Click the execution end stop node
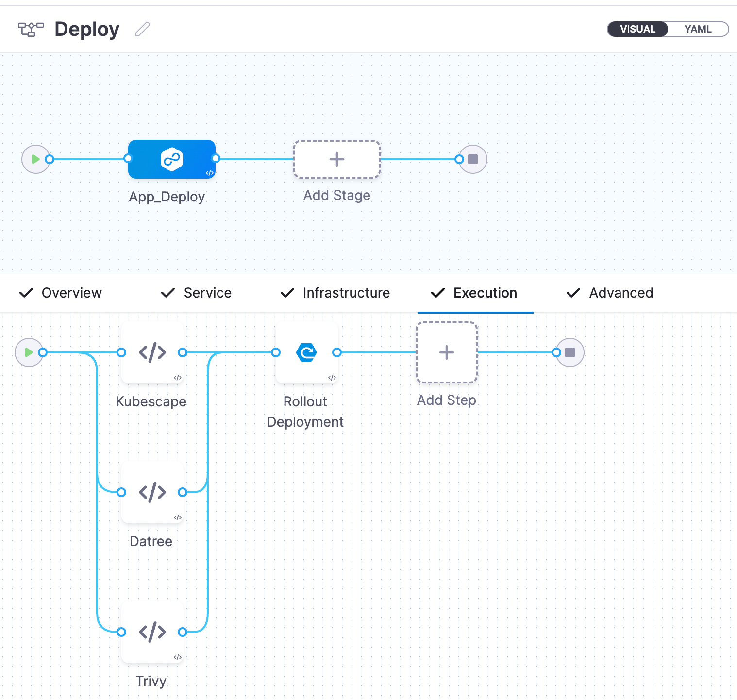This screenshot has height=700, width=737. tap(570, 352)
